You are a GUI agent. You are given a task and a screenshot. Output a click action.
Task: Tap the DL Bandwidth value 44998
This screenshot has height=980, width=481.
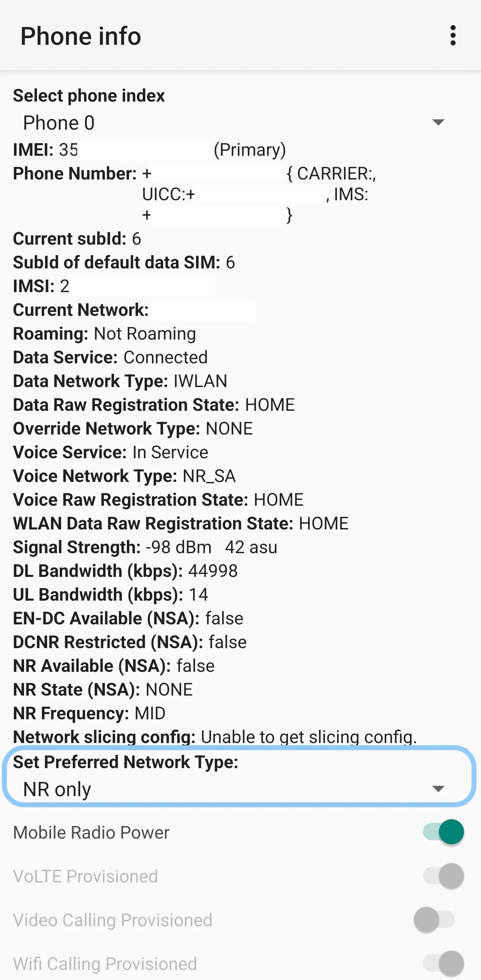tap(213, 571)
